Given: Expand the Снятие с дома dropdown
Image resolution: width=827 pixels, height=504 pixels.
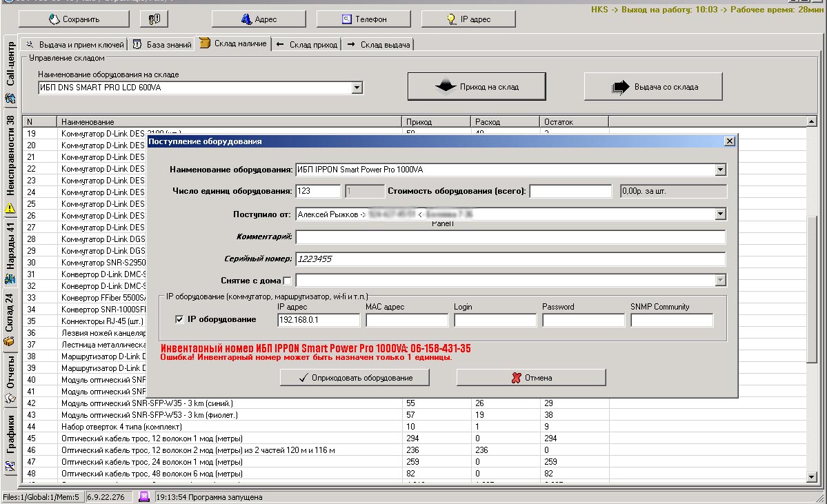Looking at the screenshot, I should pos(721,281).
